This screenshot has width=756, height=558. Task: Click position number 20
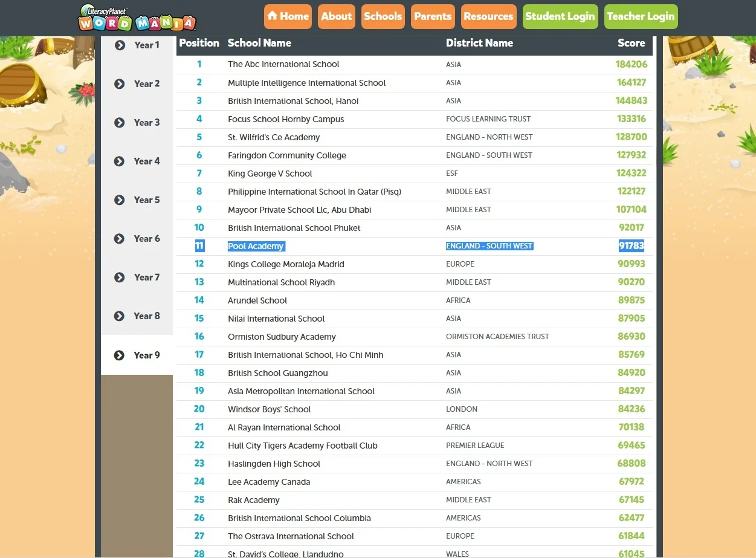tap(199, 409)
